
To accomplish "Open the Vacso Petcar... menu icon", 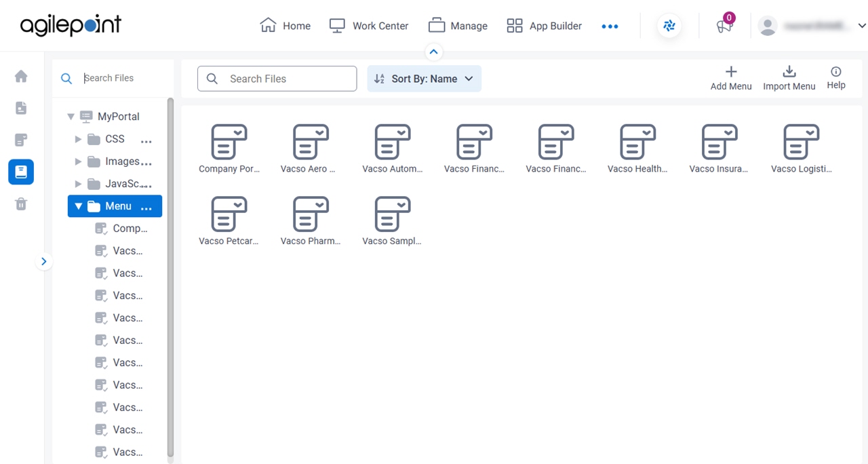I will 229,214.
